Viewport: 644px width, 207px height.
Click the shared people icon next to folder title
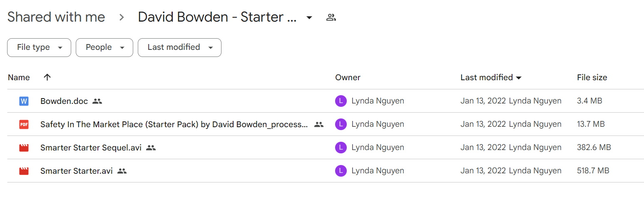click(x=331, y=17)
